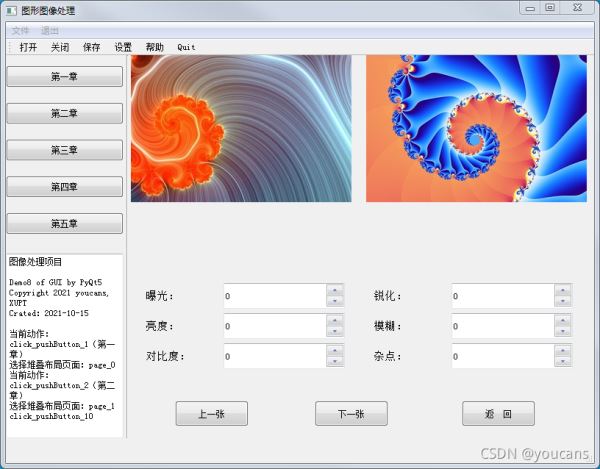Select the 第三章 chapter button
Viewport: 600px width, 469px height.
coord(64,150)
